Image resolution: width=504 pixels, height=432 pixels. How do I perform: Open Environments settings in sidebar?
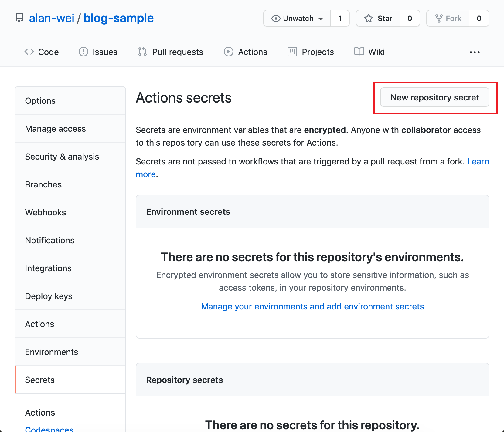(70, 352)
